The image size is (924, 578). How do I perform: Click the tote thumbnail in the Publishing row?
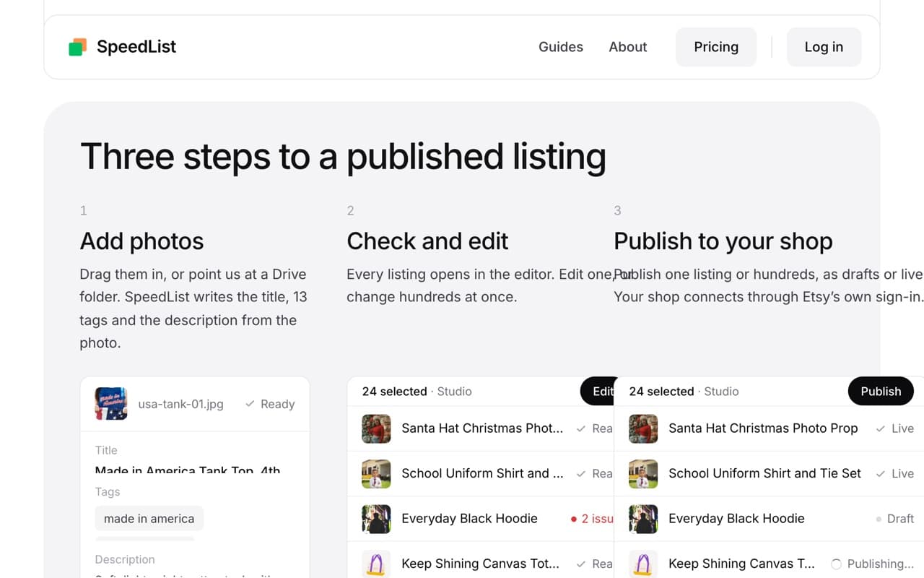click(643, 564)
